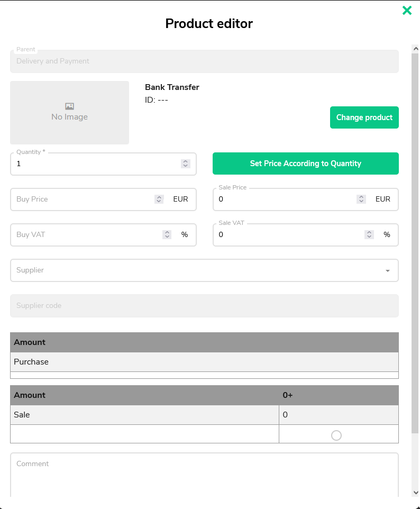This screenshot has width=420, height=509.
Task: Click the Quantity spinner arrows
Action: click(x=185, y=163)
